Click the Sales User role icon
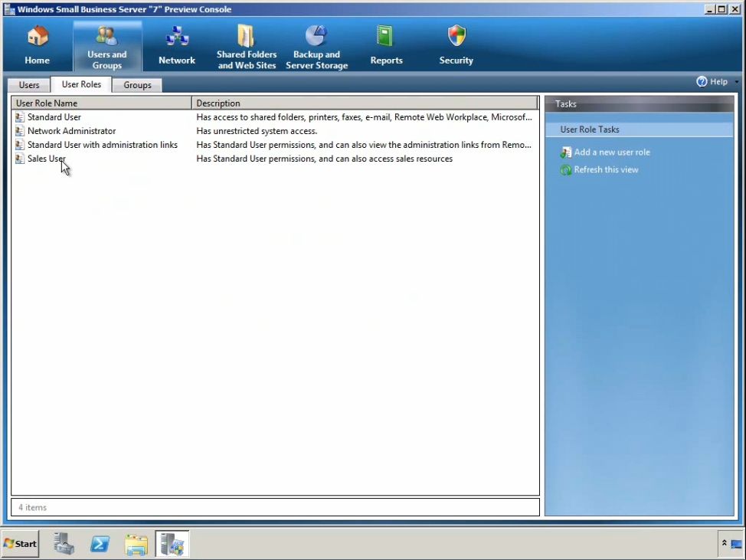The height and width of the screenshot is (560, 746). click(x=19, y=159)
